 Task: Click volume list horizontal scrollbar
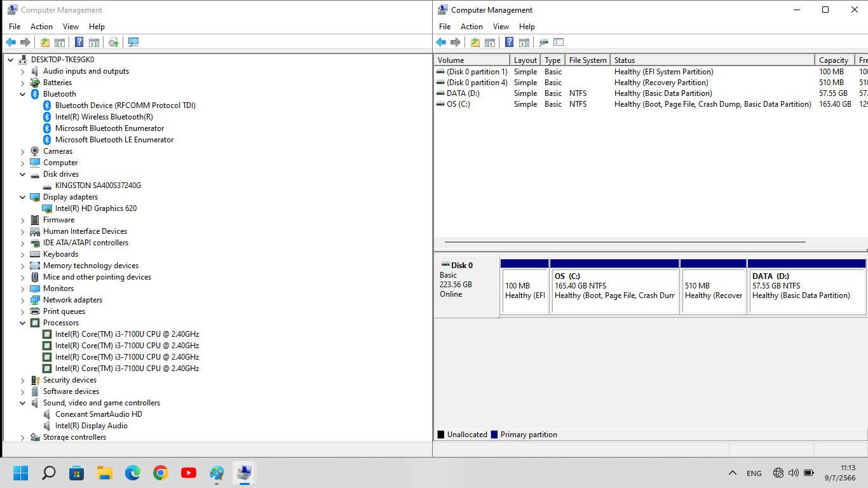(625, 242)
